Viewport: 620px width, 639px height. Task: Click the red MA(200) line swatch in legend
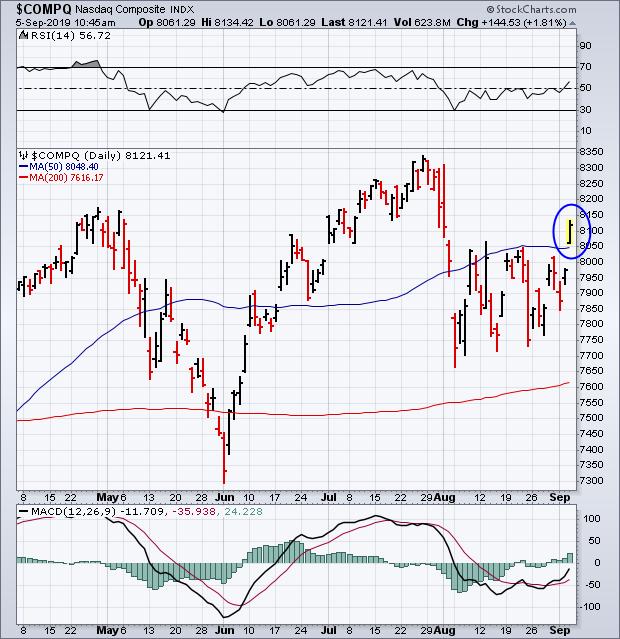pyautogui.click(x=24, y=178)
